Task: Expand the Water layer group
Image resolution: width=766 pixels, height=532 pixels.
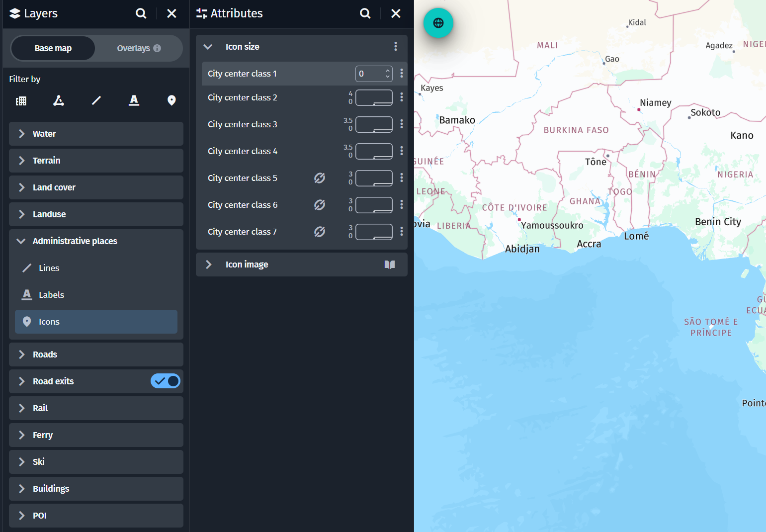Action: pos(22,134)
